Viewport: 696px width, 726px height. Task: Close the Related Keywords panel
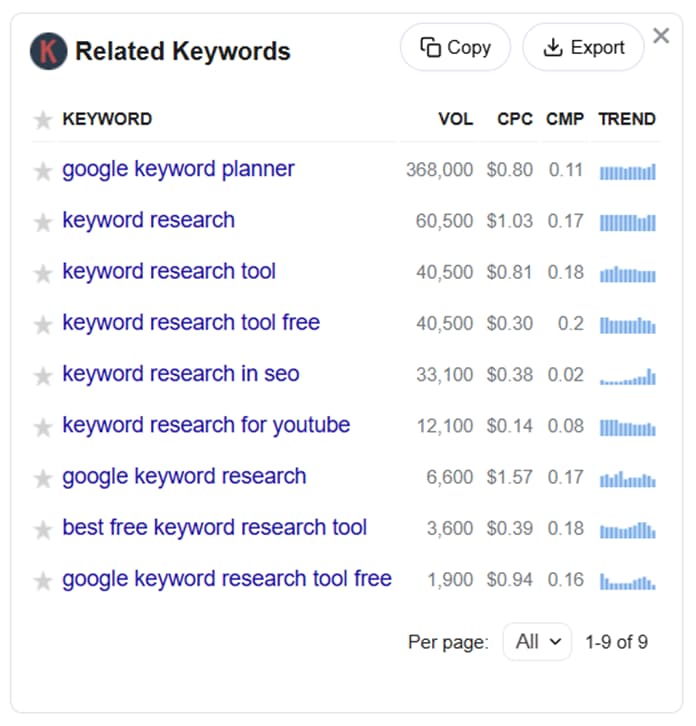click(x=661, y=36)
